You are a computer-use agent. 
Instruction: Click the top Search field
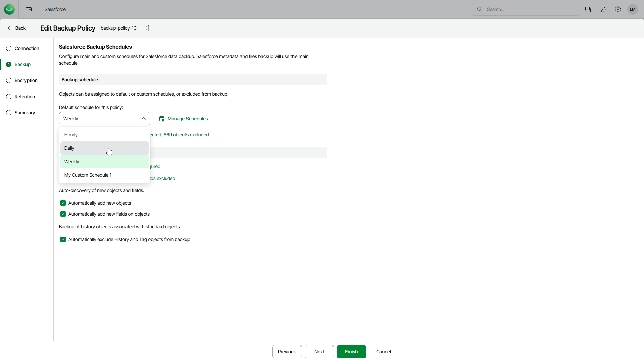(530, 9)
